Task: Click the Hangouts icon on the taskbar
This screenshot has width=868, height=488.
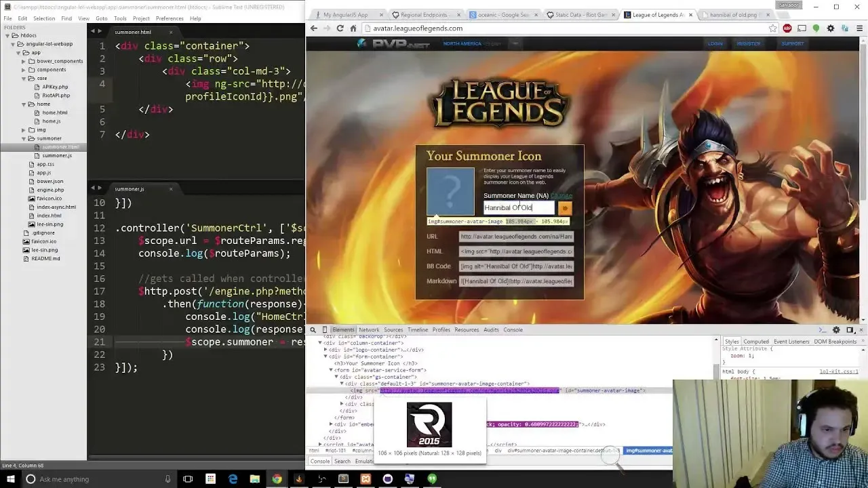Action: tap(432, 479)
